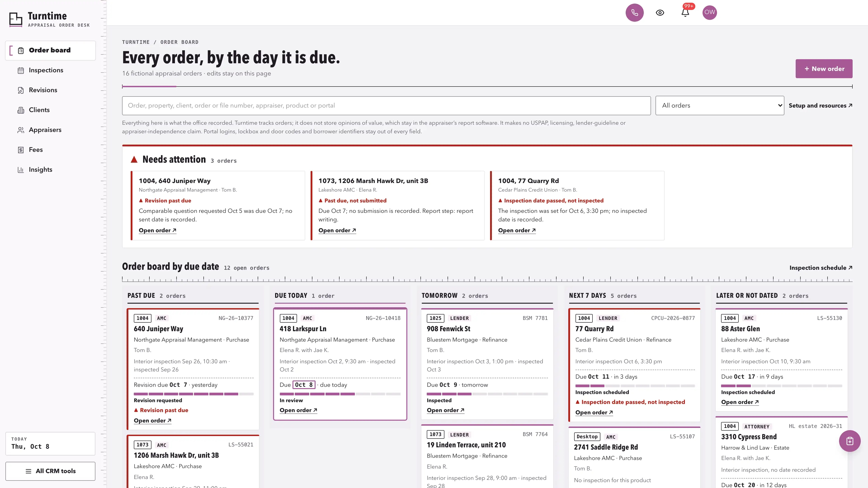The image size is (868, 488).
Task: Open All CRM tools menu button
Action: click(x=50, y=471)
